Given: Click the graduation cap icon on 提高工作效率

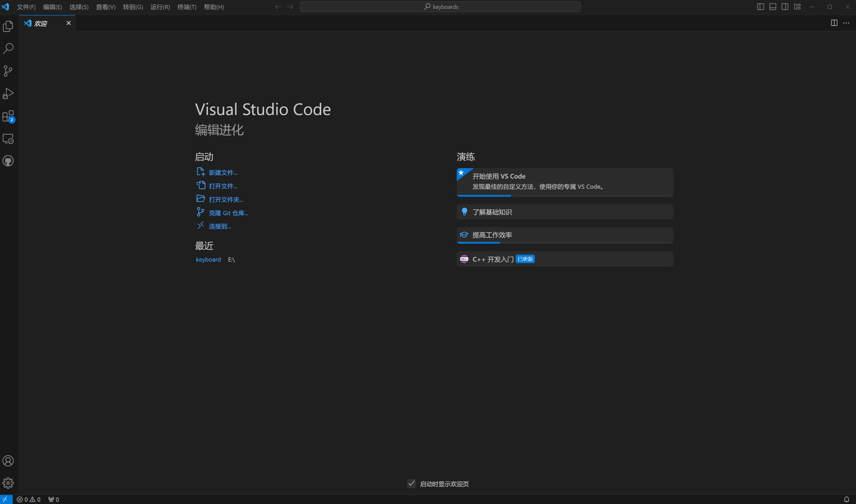Looking at the screenshot, I should (x=464, y=235).
